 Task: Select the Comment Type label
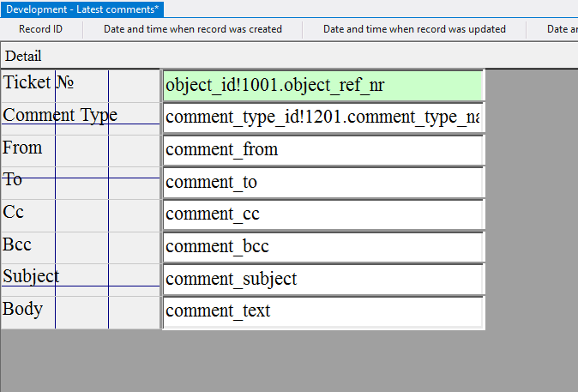[60, 115]
